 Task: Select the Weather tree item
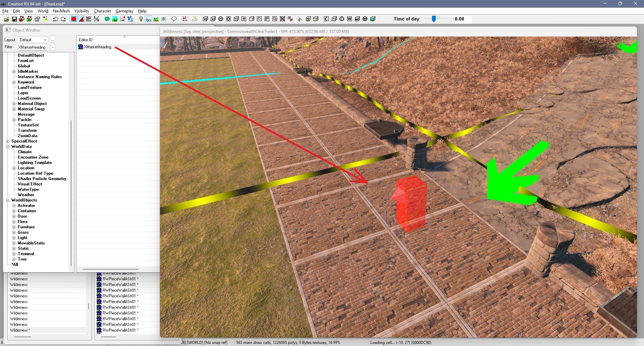26,195
